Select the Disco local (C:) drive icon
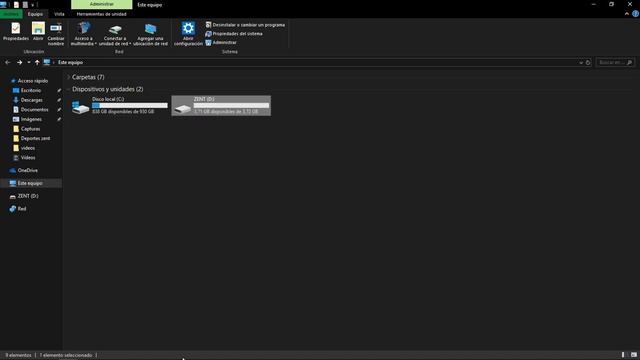 point(80,107)
